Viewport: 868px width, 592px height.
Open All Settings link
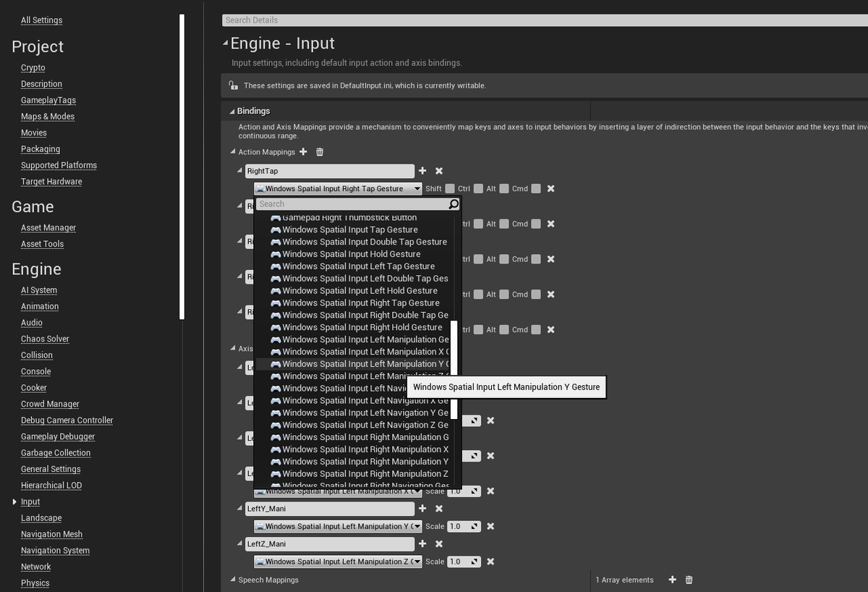click(41, 20)
